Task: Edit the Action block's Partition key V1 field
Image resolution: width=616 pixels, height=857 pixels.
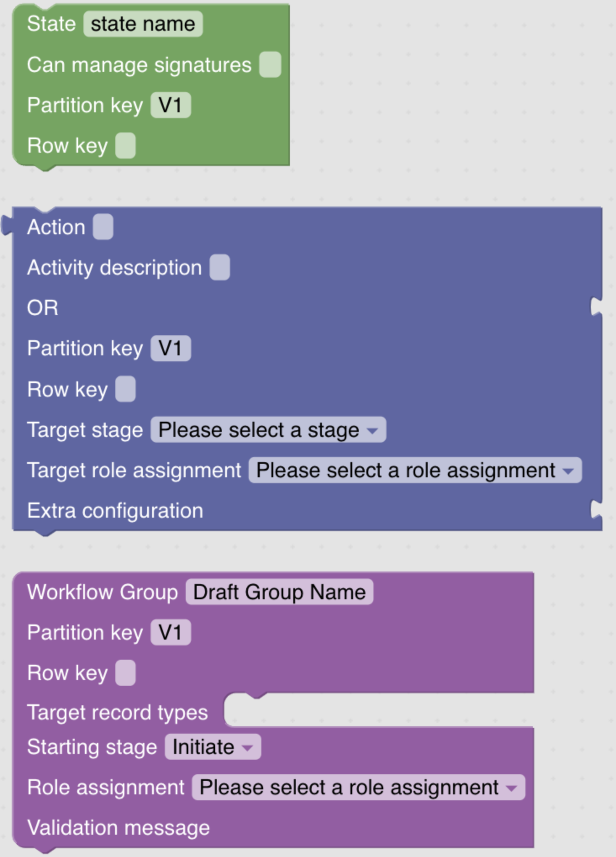Action: tap(171, 349)
